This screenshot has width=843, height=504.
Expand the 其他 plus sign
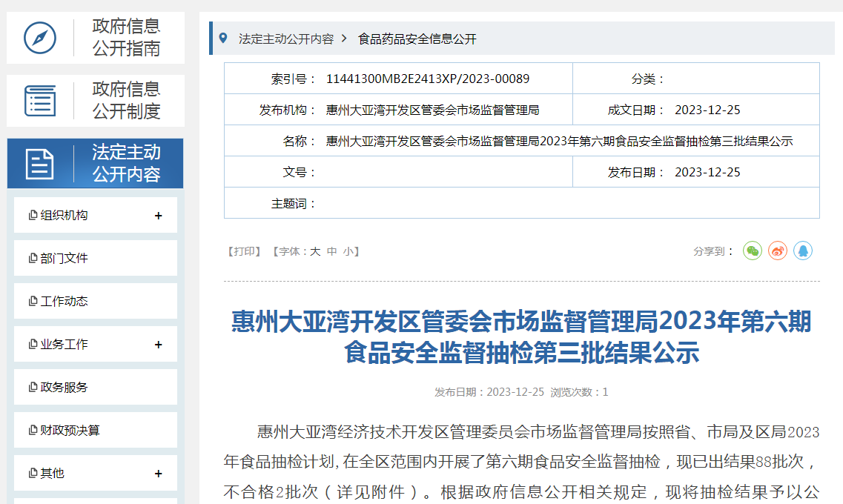point(158,474)
